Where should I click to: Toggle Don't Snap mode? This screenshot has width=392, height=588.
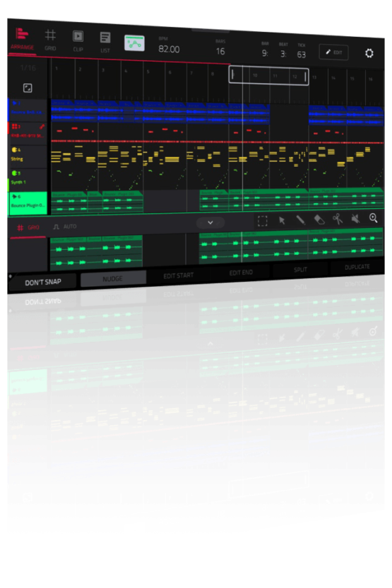click(43, 282)
